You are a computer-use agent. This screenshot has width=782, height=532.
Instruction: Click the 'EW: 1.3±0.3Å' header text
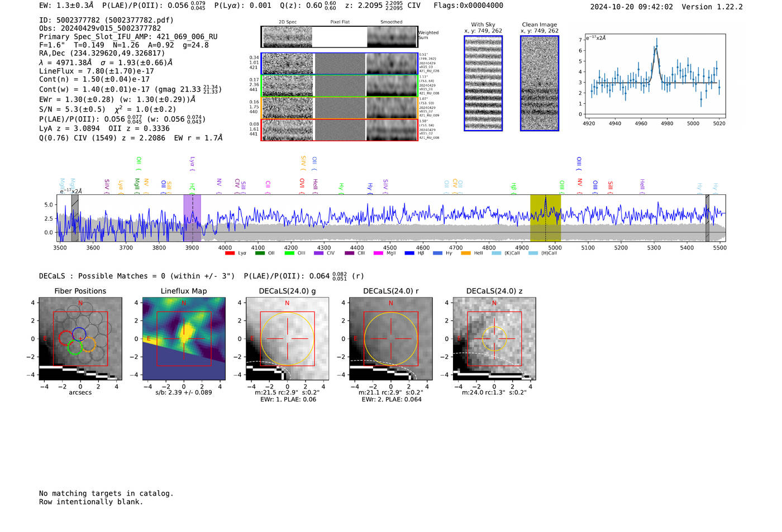(66, 6)
